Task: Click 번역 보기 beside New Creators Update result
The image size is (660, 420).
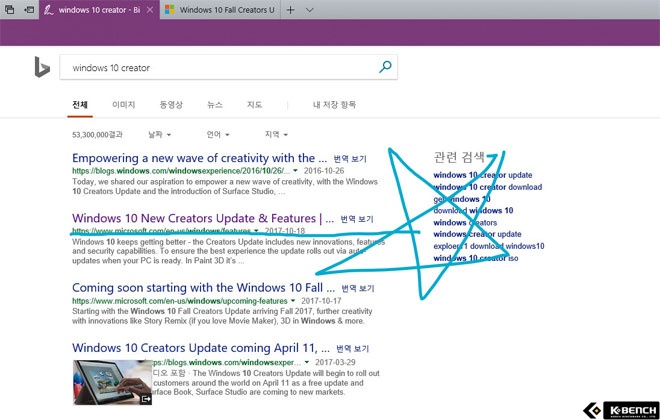Action: pyautogui.click(x=357, y=219)
